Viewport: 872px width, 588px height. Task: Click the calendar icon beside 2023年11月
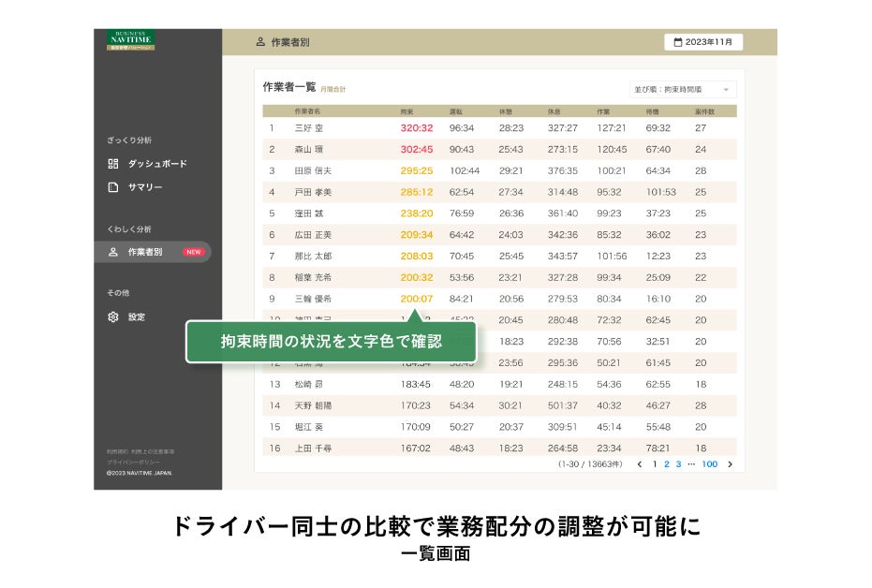[678, 42]
